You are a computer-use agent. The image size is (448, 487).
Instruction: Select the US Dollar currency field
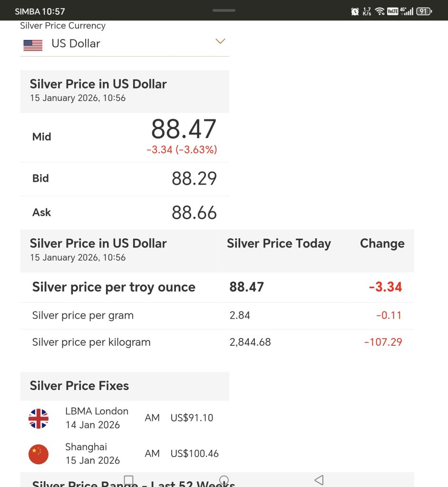pyautogui.click(x=125, y=44)
